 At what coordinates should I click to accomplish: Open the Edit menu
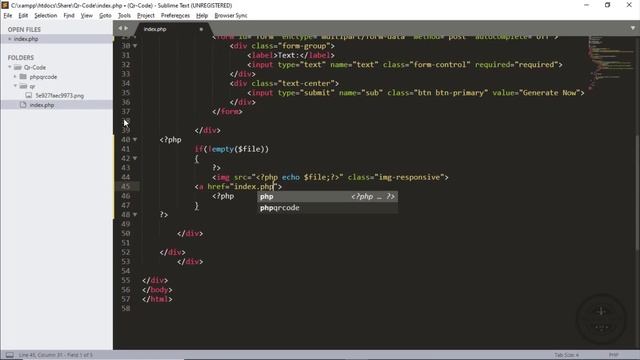(x=23, y=16)
